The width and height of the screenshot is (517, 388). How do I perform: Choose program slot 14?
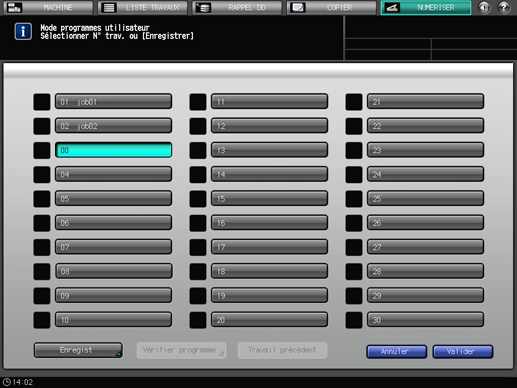(269, 174)
